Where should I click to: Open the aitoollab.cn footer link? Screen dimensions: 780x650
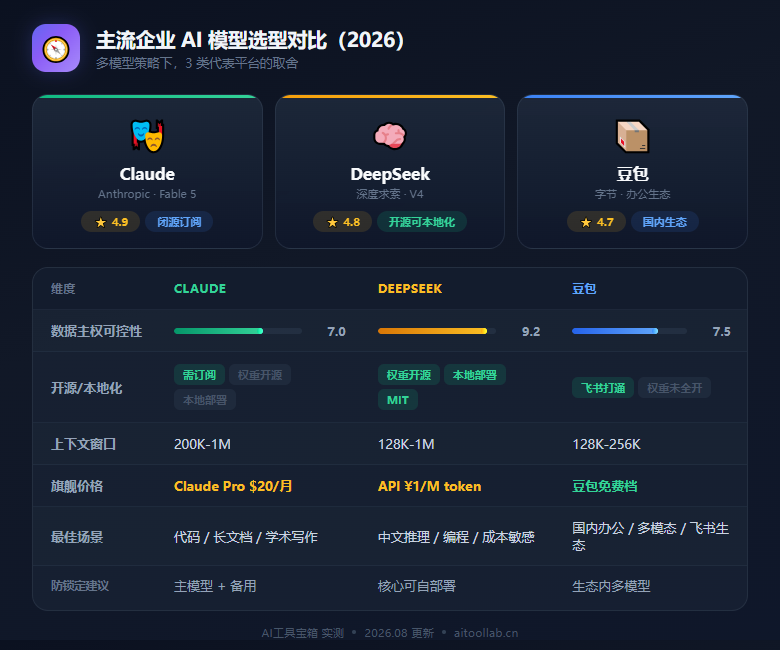tap(486, 633)
